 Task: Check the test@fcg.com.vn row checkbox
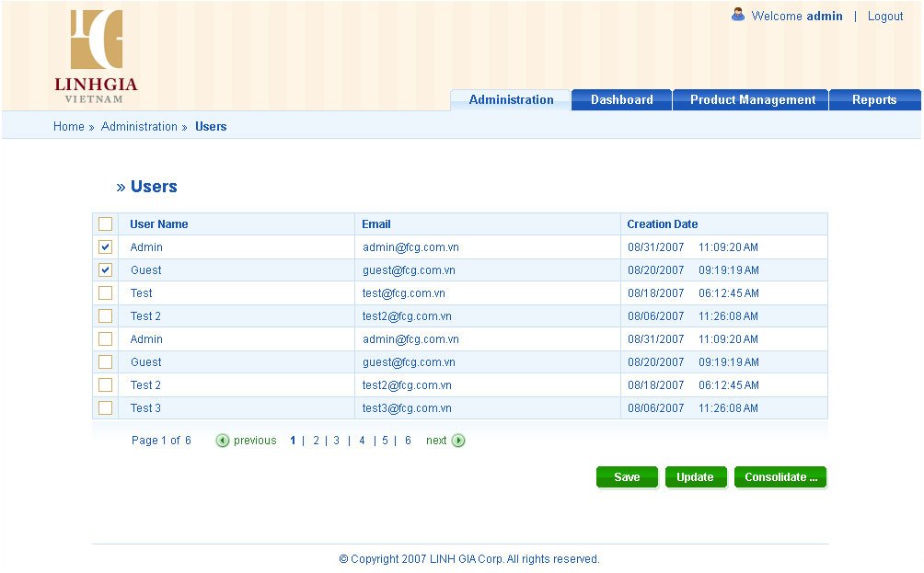106,293
